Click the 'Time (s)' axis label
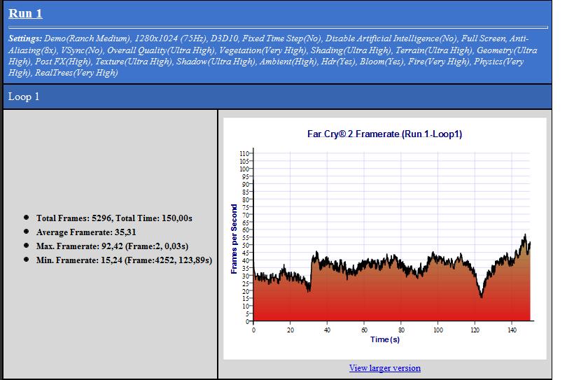Viewport: 588px width, 380px height. 385,339
